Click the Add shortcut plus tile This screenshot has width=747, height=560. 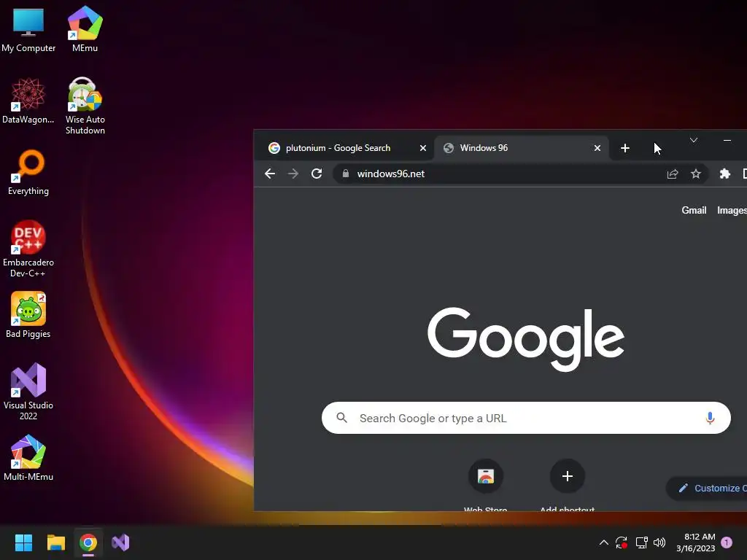click(567, 485)
